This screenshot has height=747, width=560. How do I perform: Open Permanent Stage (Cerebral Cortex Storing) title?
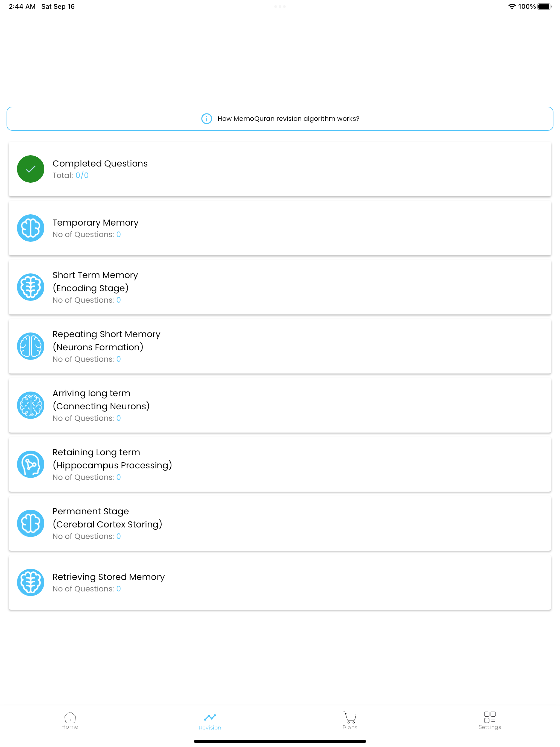[x=107, y=518]
